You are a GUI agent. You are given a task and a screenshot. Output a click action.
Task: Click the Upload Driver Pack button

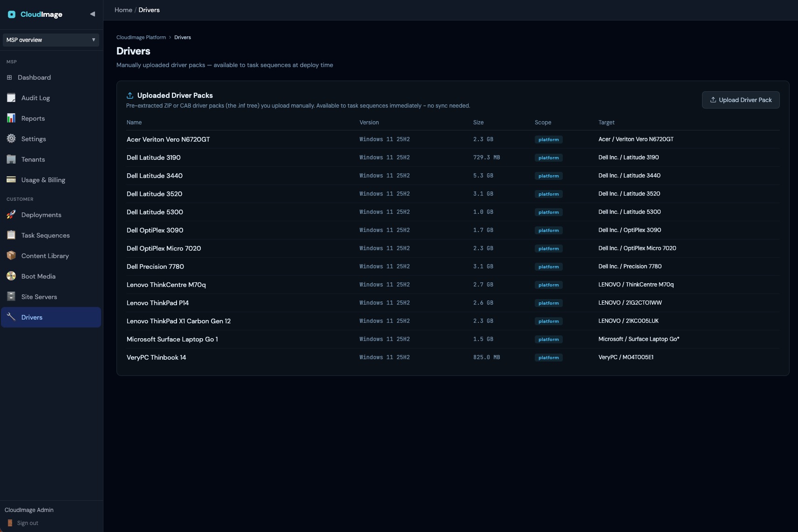[x=741, y=100]
